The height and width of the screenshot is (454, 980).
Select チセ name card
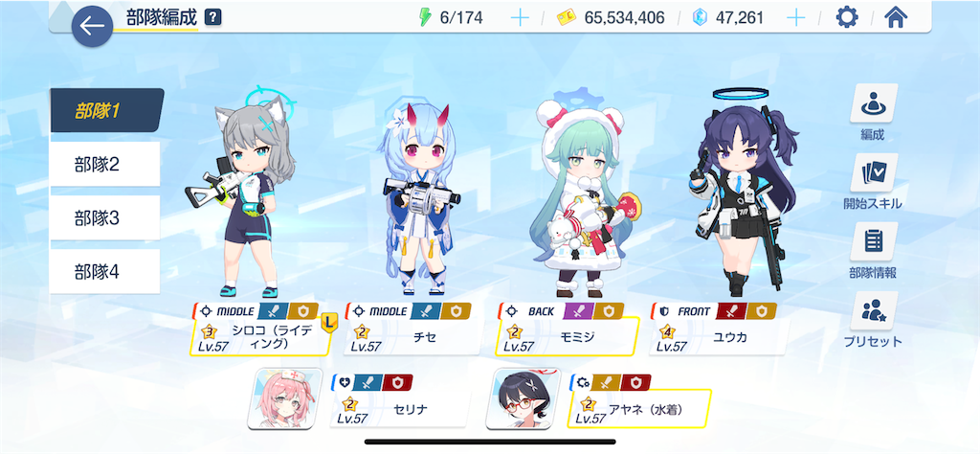click(x=413, y=336)
